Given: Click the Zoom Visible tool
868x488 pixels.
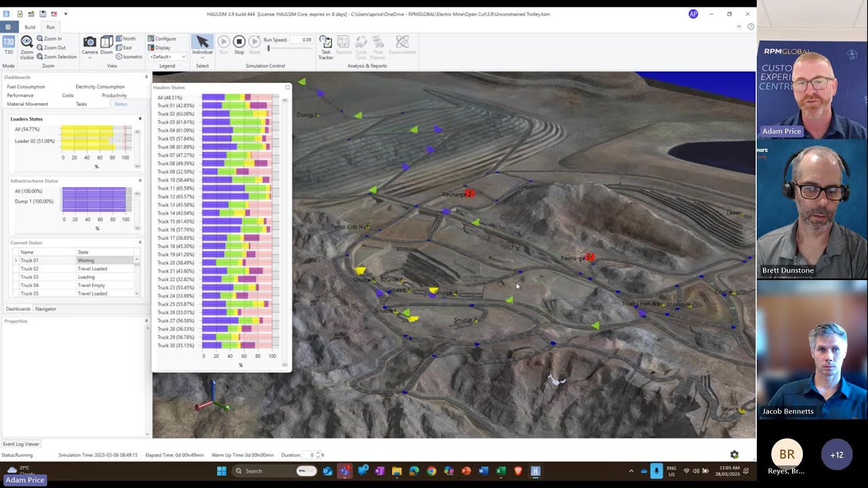Looking at the screenshot, I should [x=26, y=46].
